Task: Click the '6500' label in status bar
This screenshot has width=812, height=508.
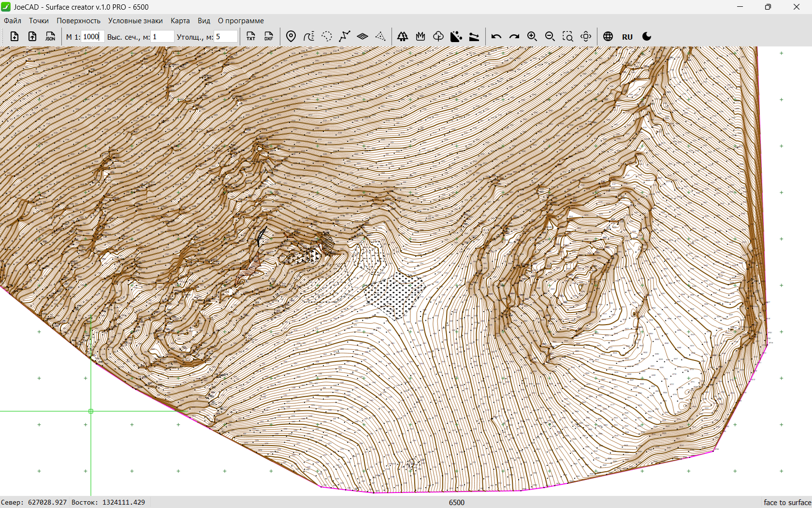Action: (x=456, y=502)
